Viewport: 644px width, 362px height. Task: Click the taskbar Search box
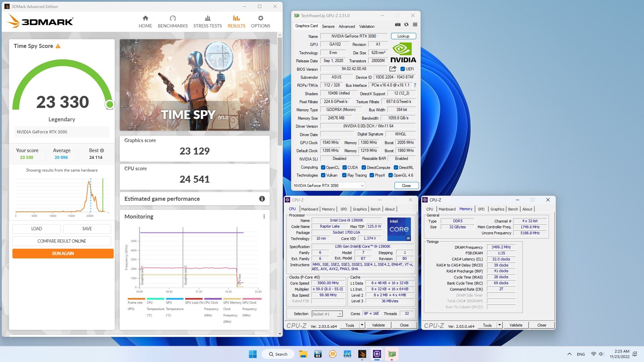[x=278, y=354]
